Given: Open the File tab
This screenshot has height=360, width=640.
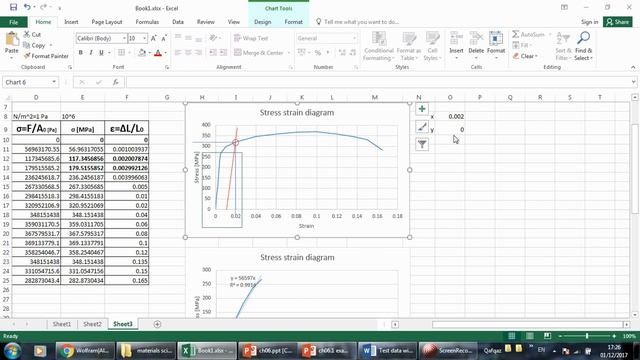Looking at the screenshot, I should (x=13, y=22).
